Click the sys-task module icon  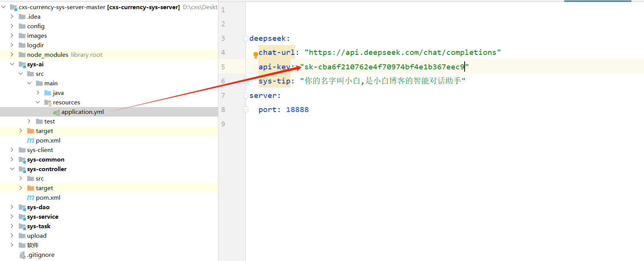pyautogui.click(x=22, y=226)
